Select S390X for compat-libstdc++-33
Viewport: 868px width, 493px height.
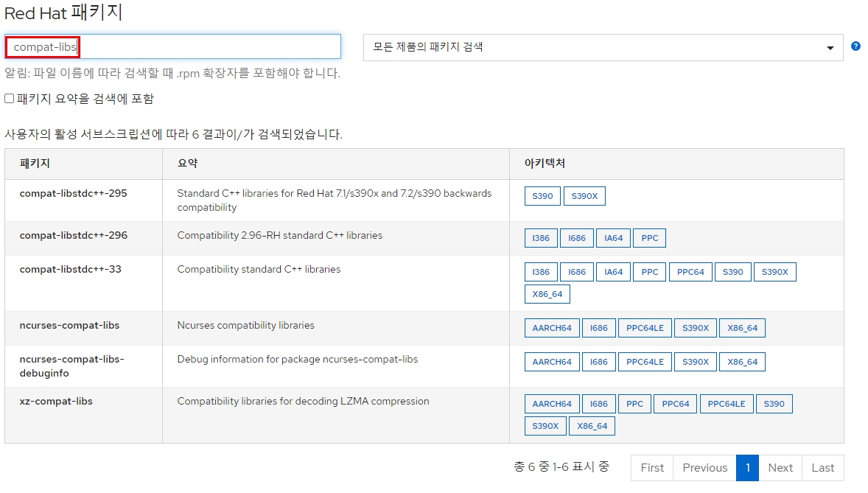tap(775, 272)
